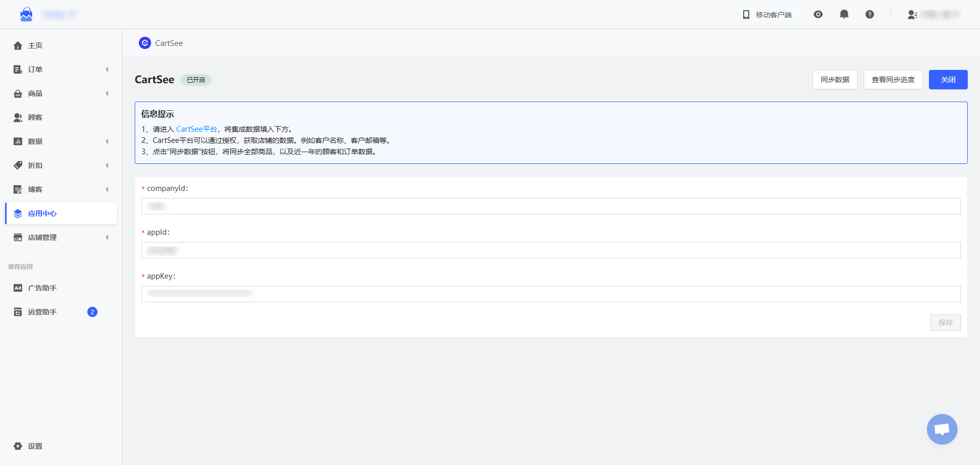Open the user account icon

click(913, 15)
